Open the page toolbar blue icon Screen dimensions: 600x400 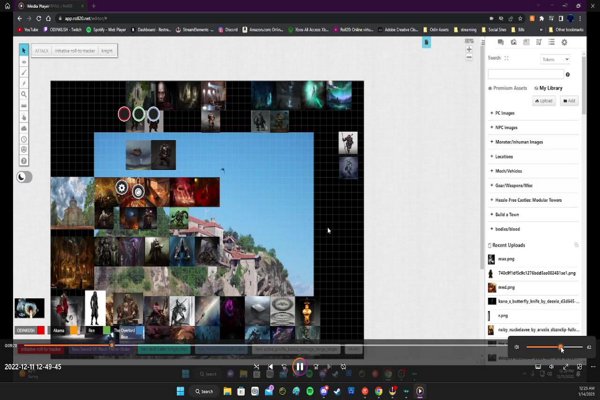click(x=426, y=42)
